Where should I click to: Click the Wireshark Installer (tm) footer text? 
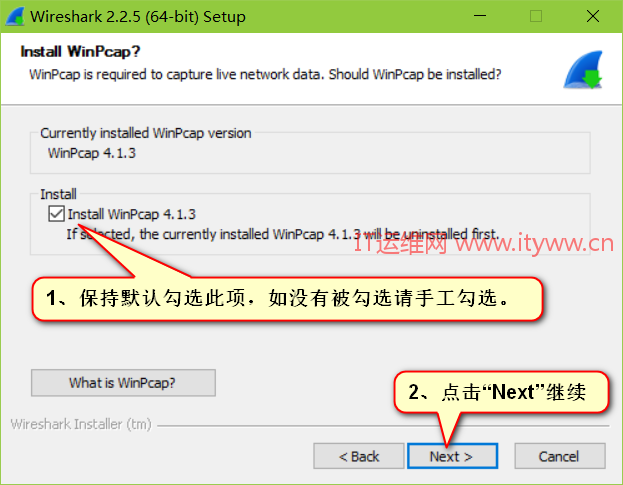pyautogui.click(x=81, y=424)
